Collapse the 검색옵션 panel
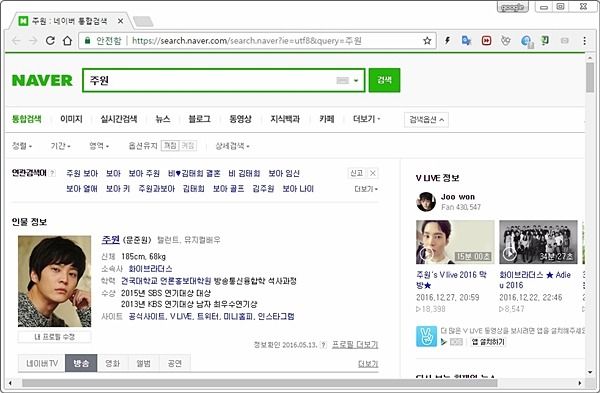Image resolution: width=600 pixels, height=393 pixels. 426,120
